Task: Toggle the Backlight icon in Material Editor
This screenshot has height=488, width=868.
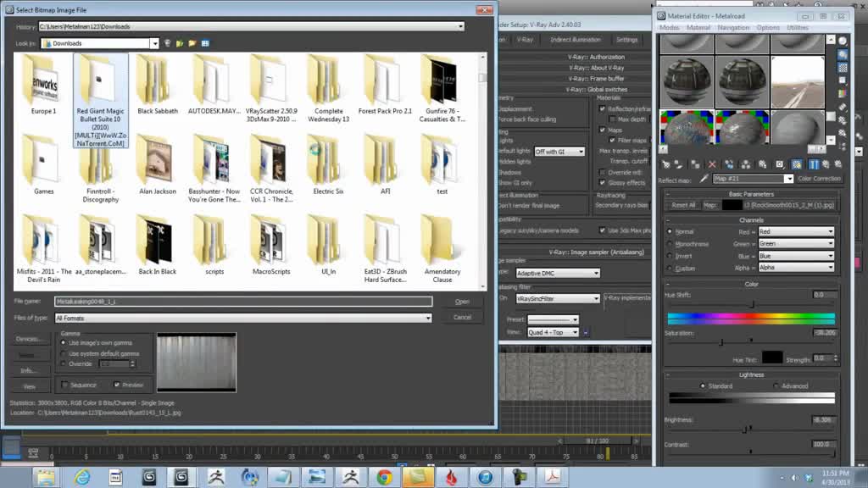Action: 843,55
